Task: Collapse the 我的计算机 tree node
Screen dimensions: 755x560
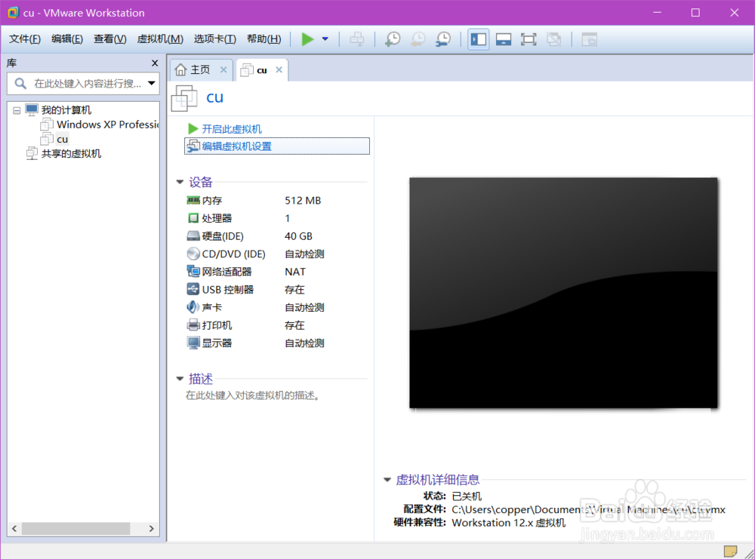Action: tap(17, 110)
